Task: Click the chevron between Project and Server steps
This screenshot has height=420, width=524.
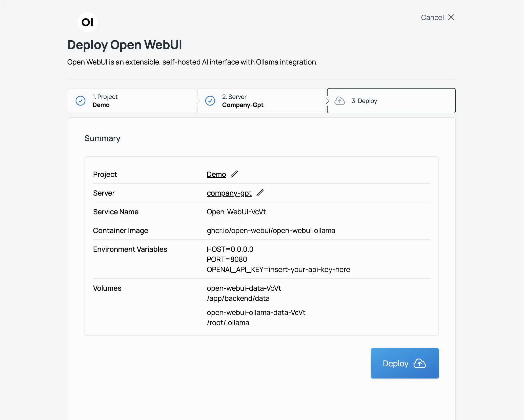Action: click(x=198, y=101)
